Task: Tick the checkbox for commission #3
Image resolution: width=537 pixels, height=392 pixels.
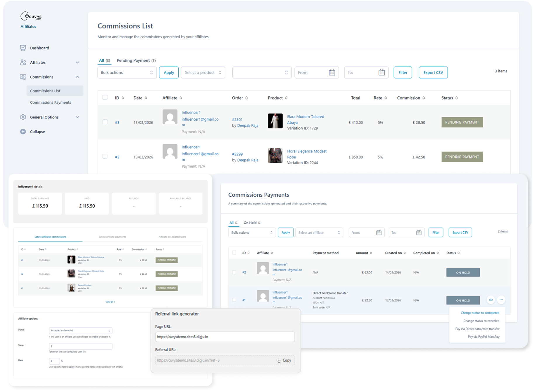Action: [105, 122]
